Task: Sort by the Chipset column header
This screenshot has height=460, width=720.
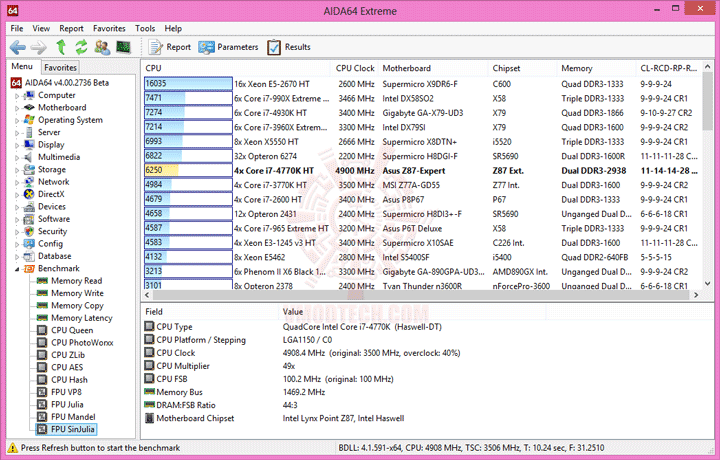Action: (523, 68)
